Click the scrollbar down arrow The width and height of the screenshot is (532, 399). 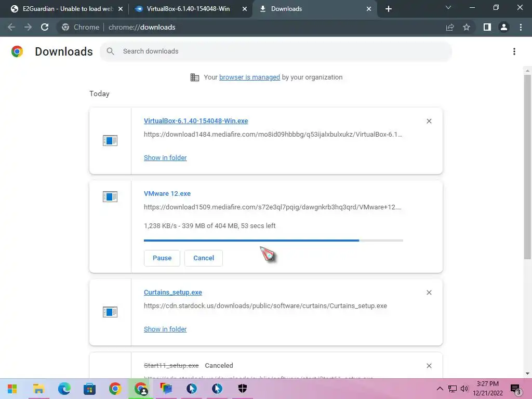527,374
